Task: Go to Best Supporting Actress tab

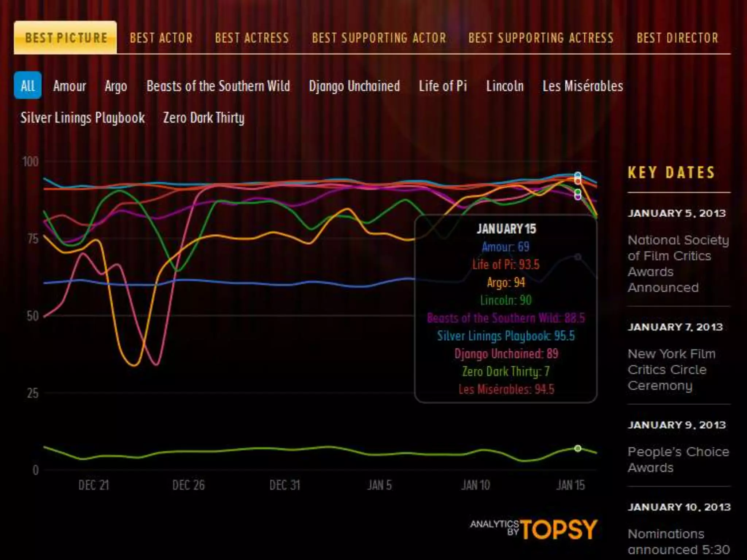Action: [541, 38]
